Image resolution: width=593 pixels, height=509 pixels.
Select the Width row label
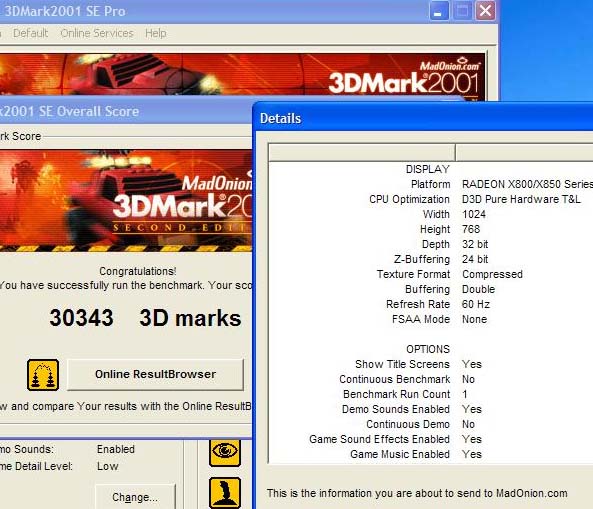tap(436, 214)
